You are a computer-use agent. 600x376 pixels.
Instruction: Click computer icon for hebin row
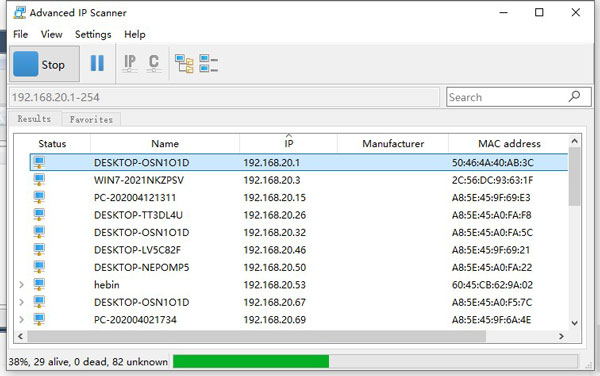[x=39, y=285]
